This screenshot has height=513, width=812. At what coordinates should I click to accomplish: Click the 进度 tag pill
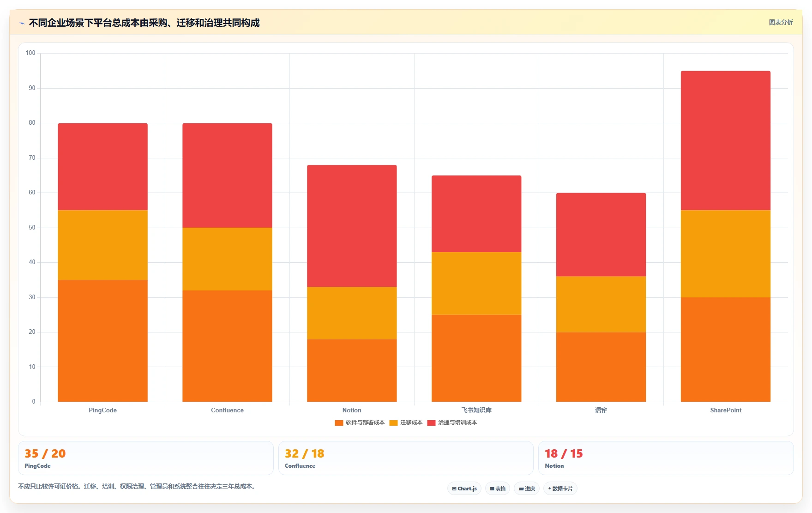point(527,489)
